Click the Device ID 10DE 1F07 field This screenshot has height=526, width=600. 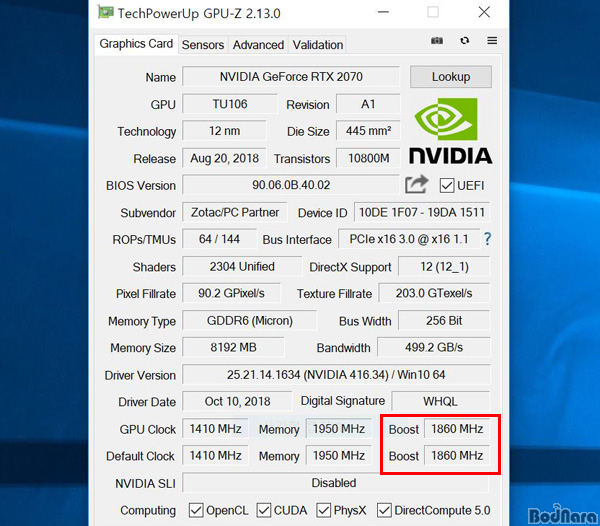pyautogui.click(x=422, y=212)
